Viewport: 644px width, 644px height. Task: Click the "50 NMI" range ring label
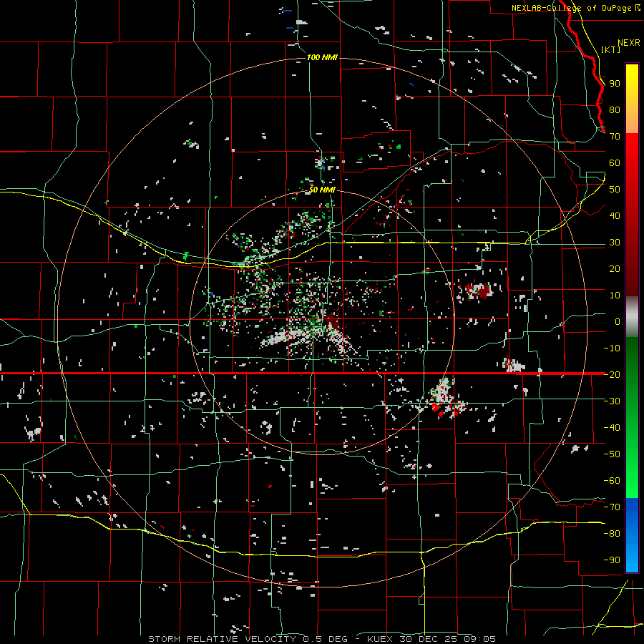323,190
